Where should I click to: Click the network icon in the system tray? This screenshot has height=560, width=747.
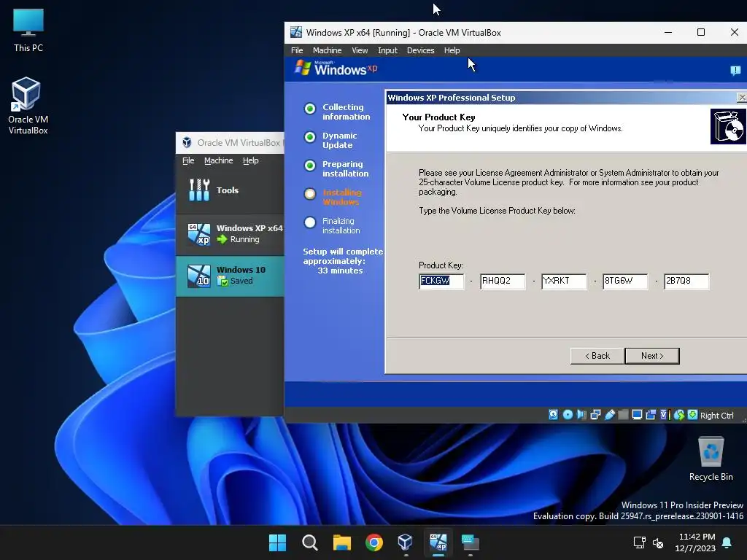pos(639,542)
